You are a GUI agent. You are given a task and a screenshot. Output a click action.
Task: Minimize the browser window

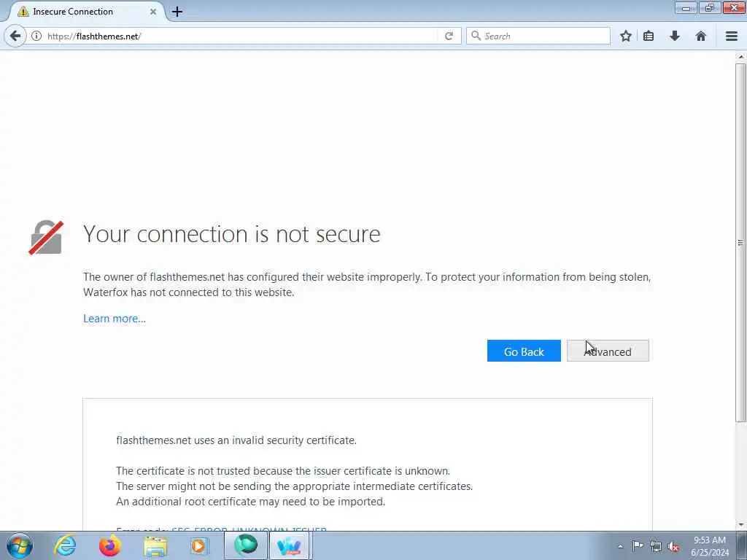pos(686,7)
